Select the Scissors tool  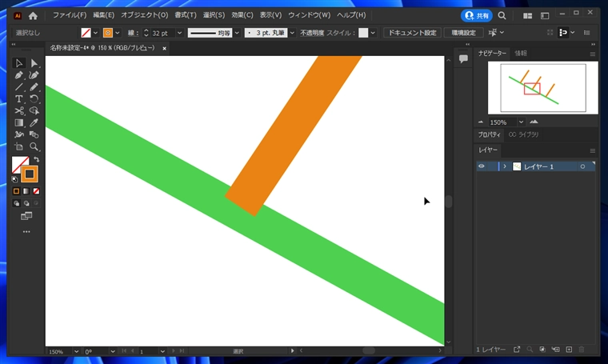(x=18, y=111)
